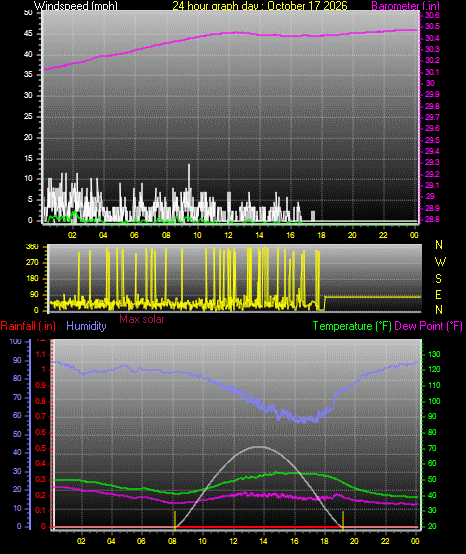Click temperature axis value 130
This screenshot has height=554, width=466.
(434, 354)
